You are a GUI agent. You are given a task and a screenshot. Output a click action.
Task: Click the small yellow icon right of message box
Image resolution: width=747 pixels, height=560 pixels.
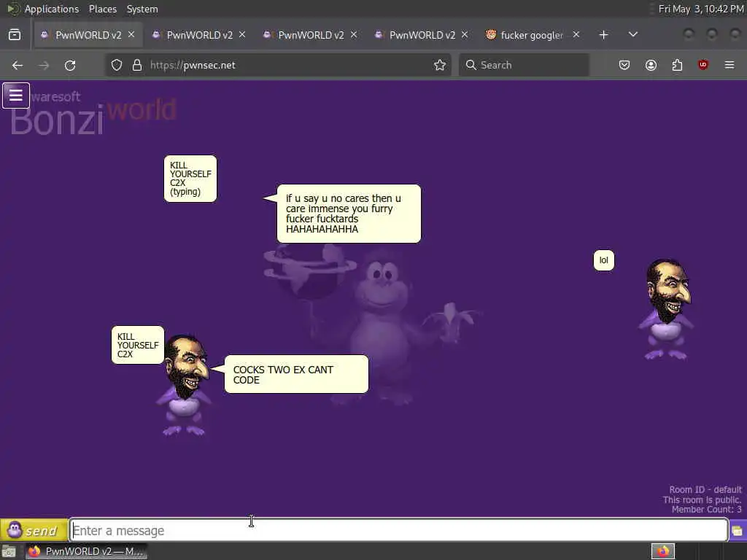pyautogui.click(x=737, y=531)
